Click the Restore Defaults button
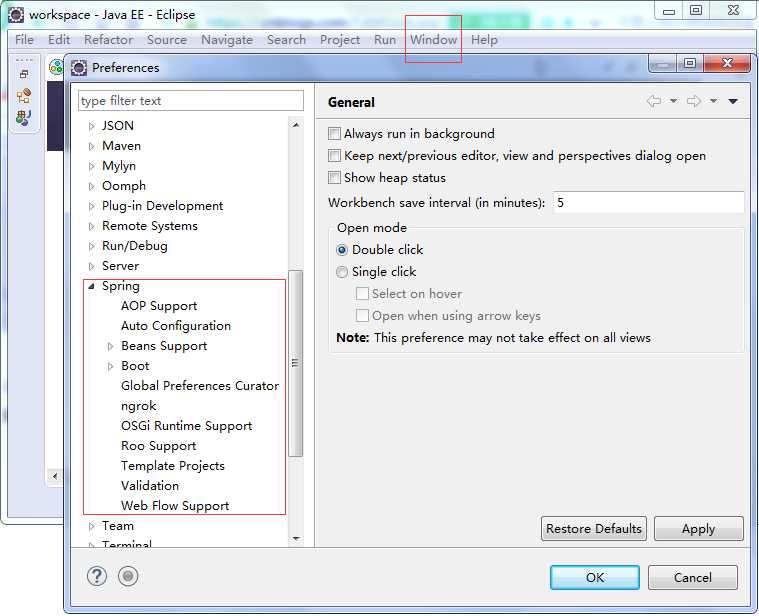Screen dimensions: 759x616 (594, 528)
